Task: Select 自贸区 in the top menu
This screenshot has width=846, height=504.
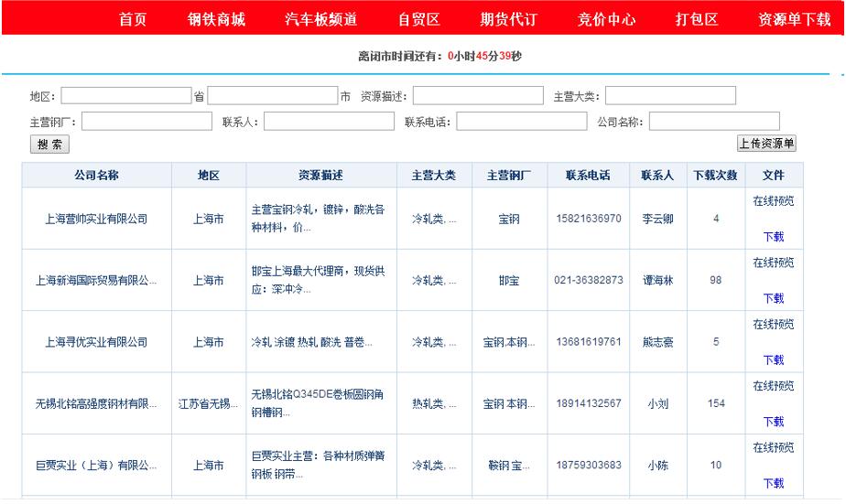Action: (x=418, y=19)
